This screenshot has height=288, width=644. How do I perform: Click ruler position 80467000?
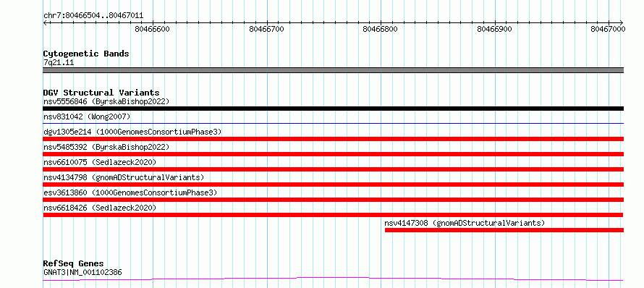pos(609,29)
